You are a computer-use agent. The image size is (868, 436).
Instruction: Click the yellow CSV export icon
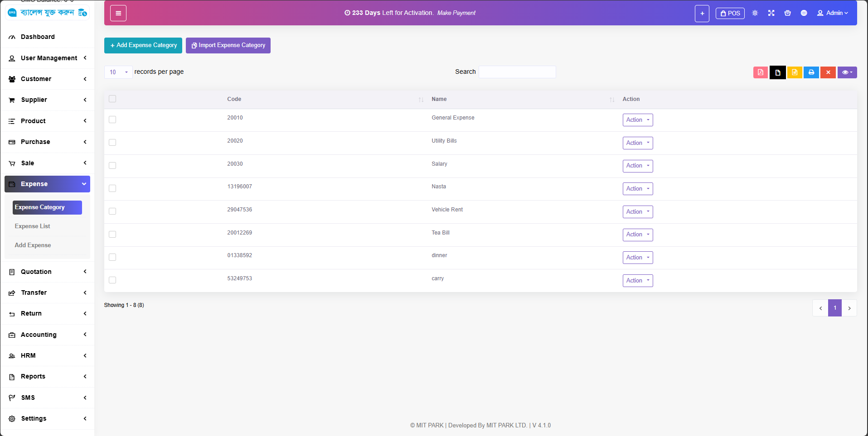point(795,72)
